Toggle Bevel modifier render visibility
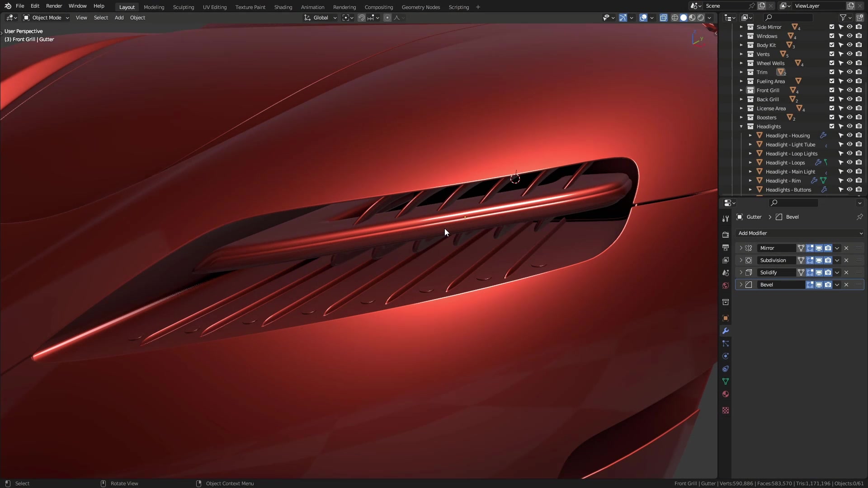The height and width of the screenshot is (488, 868). (828, 285)
